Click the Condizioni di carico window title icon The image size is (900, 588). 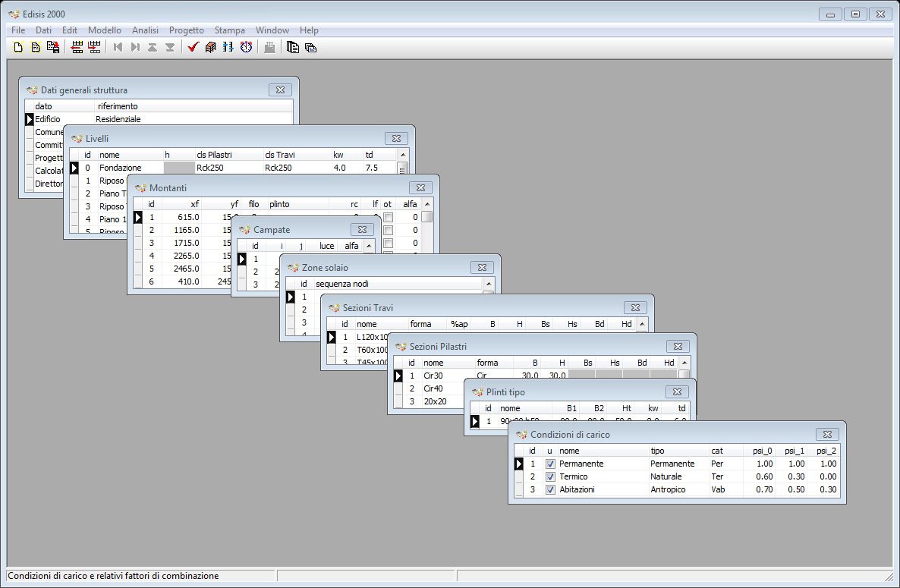pyautogui.click(x=521, y=435)
